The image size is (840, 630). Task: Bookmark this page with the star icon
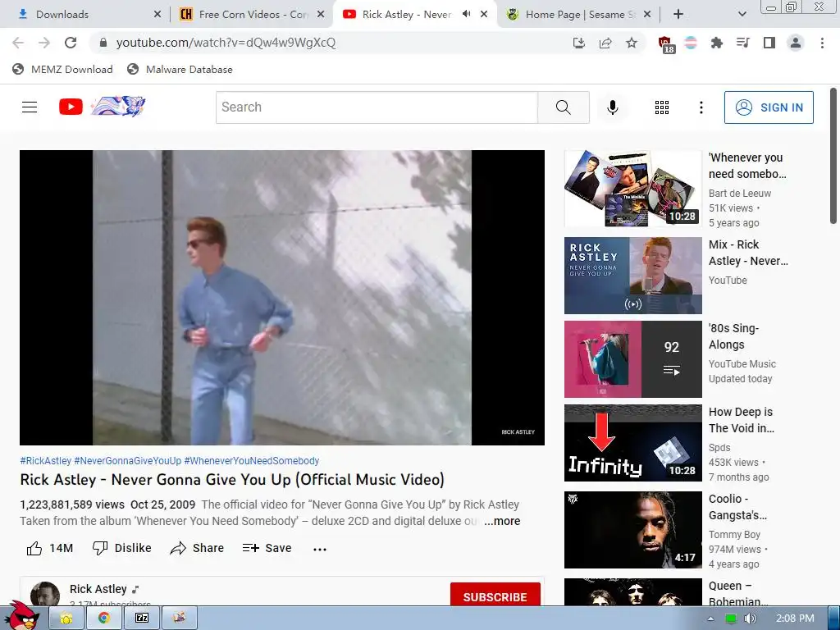pyautogui.click(x=632, y=43)
